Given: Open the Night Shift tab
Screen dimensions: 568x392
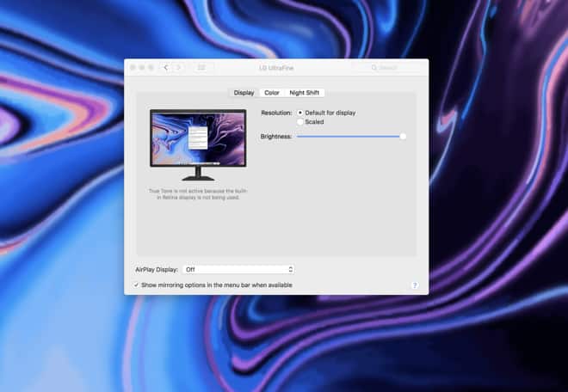Looking at the screenshot, I should [306, 93].
